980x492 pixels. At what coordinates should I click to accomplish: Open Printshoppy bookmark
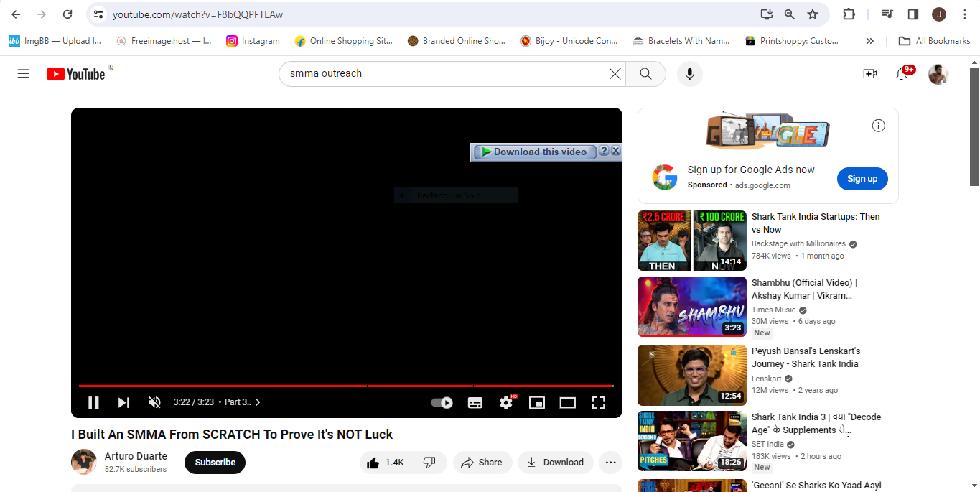[x=792, y=41]
